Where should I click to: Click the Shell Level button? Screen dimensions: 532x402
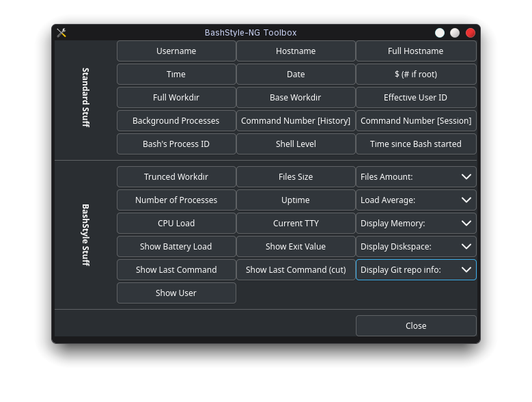click(296, 144)
